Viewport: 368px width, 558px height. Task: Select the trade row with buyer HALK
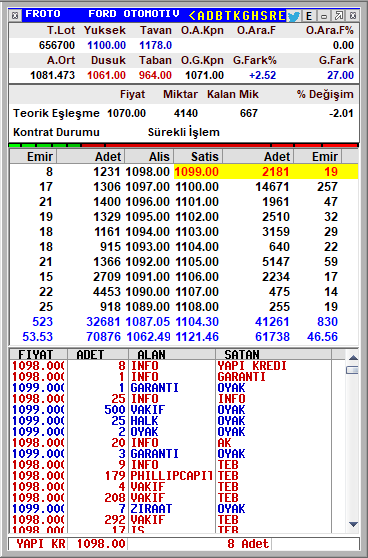[171, 421]
